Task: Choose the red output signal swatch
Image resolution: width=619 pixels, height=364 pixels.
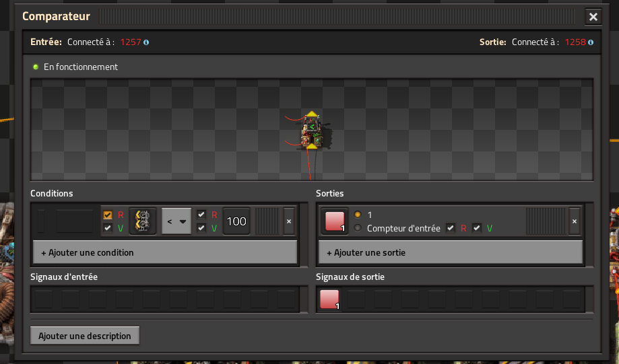Action: coord(335,221)
